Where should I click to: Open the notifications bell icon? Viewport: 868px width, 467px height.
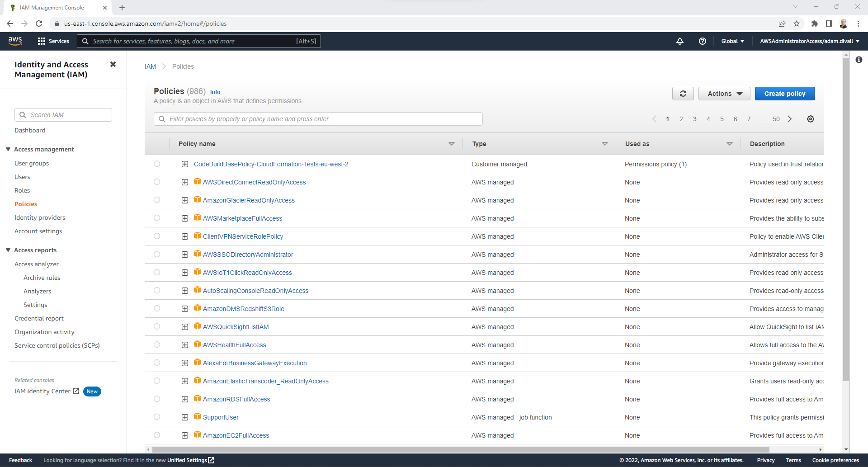(x=679, y=41)
